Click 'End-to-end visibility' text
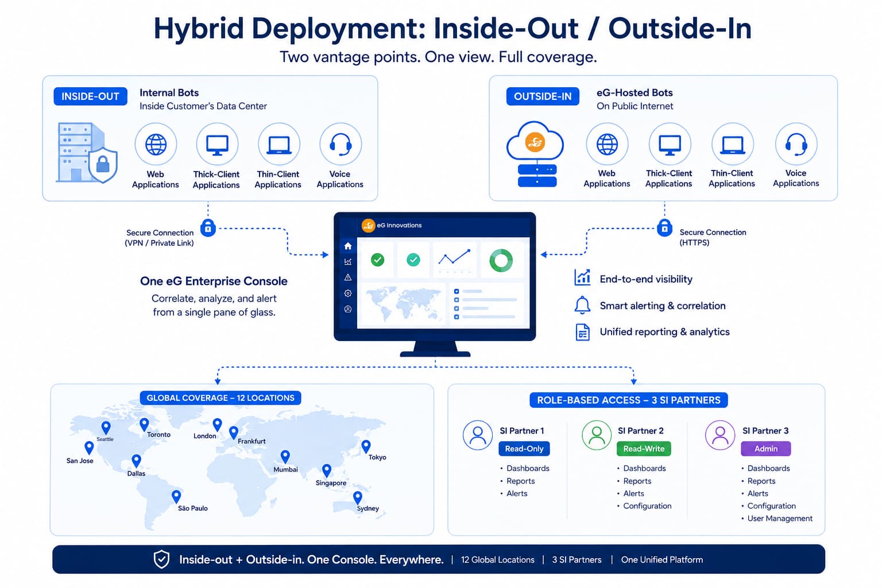This screenshot has width=882, height=588. 646,279
